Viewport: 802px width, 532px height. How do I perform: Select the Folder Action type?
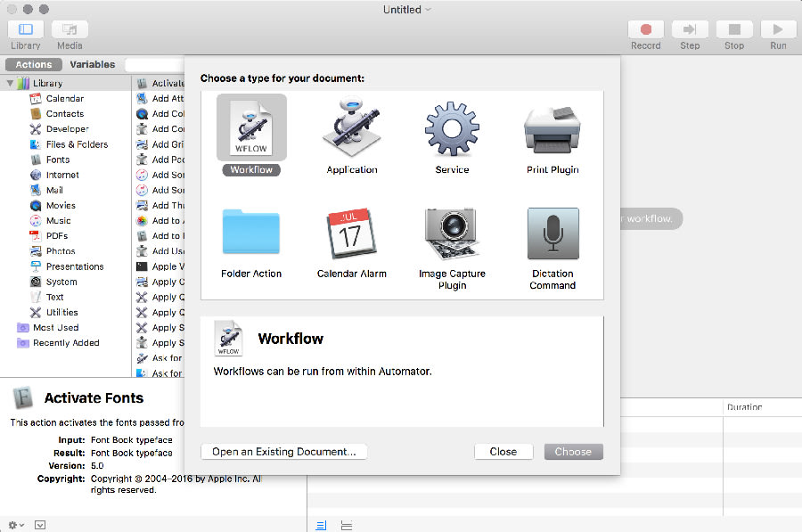tap(251, 242)
